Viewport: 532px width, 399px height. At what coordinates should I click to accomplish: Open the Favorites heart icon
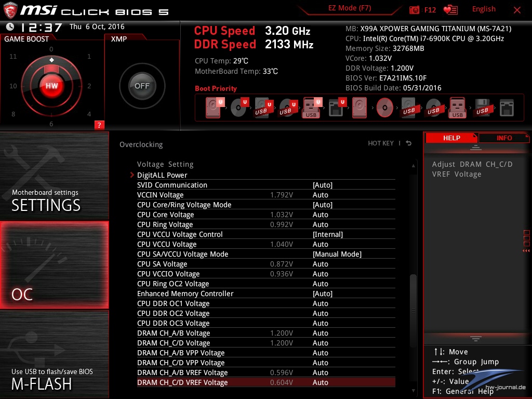click(x=450, y=10)
